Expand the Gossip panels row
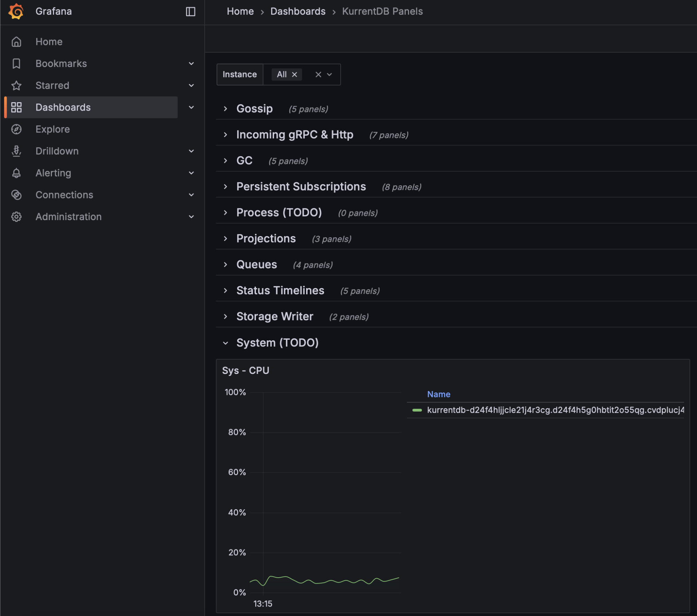This screenshot has width=697, height=616. [225, 108]
